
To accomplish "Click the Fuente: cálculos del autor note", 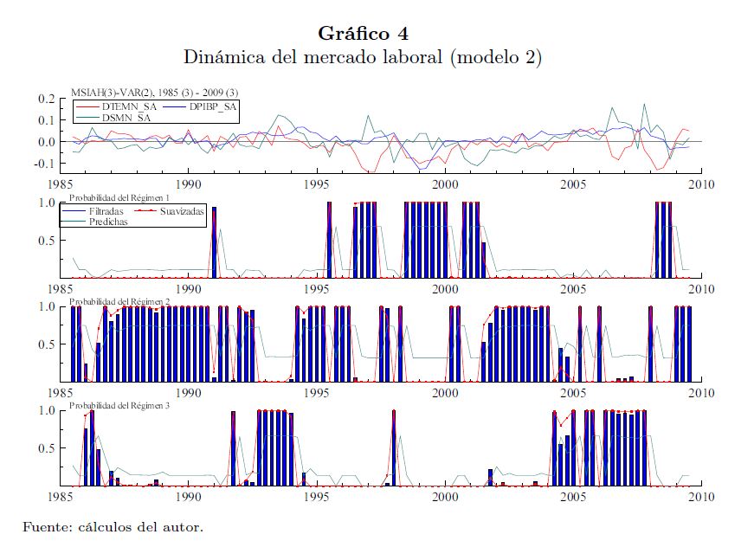I will coord(113,526).
